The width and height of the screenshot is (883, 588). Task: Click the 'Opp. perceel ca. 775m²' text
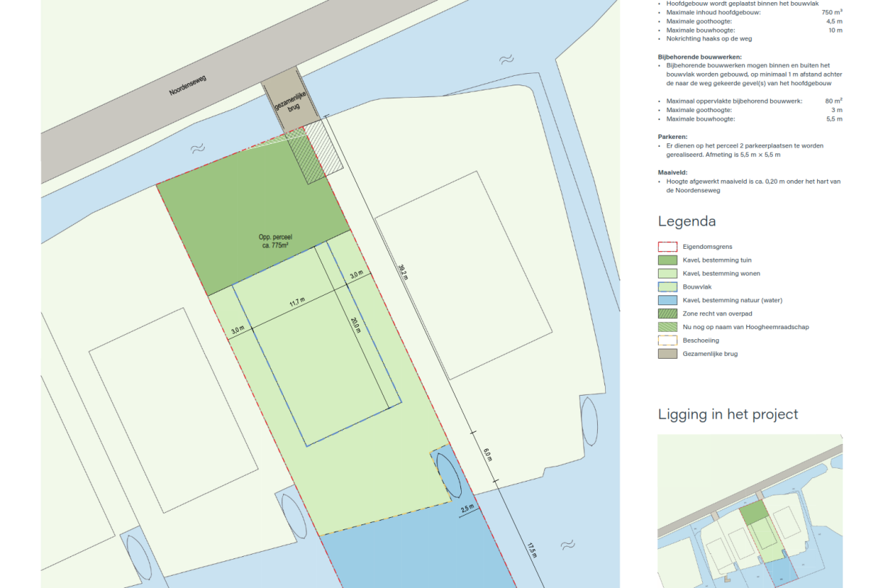coord(274,242)
